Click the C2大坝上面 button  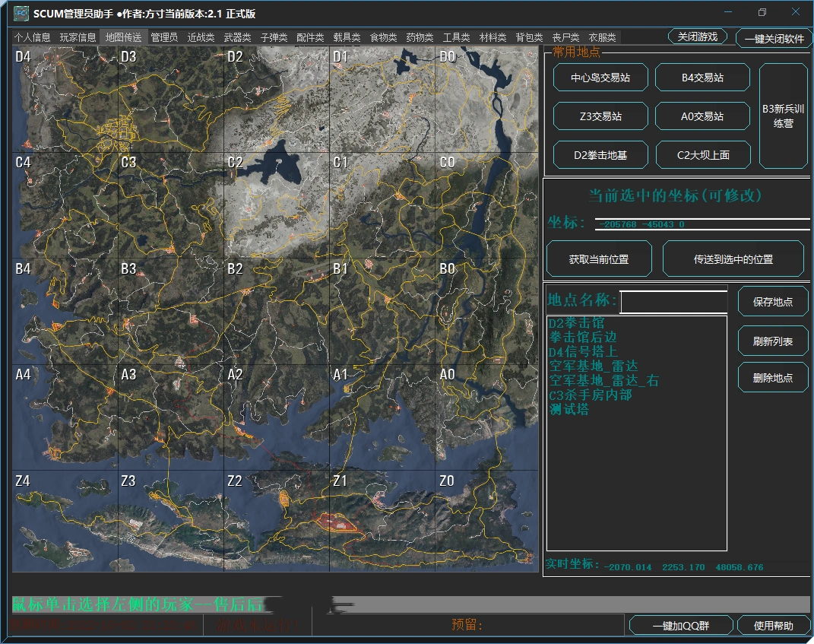[x=704, y=155]
